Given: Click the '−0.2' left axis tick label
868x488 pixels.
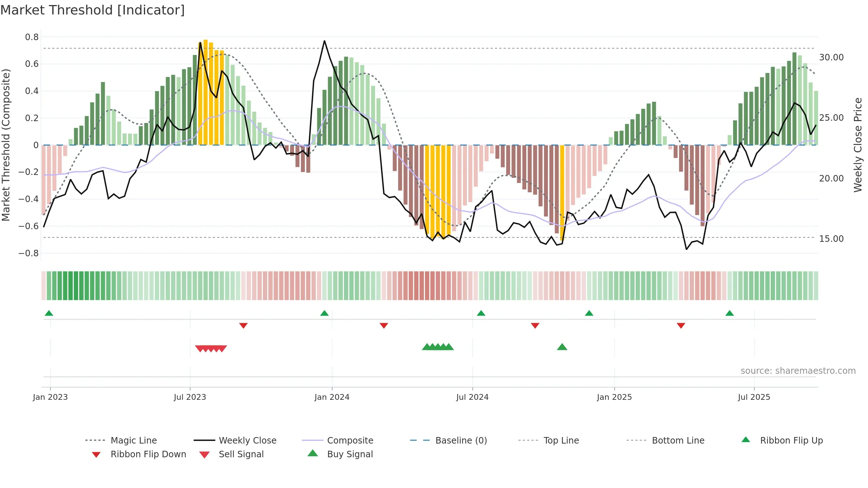Looking at the screenshot, I should (x=29, y=172).
